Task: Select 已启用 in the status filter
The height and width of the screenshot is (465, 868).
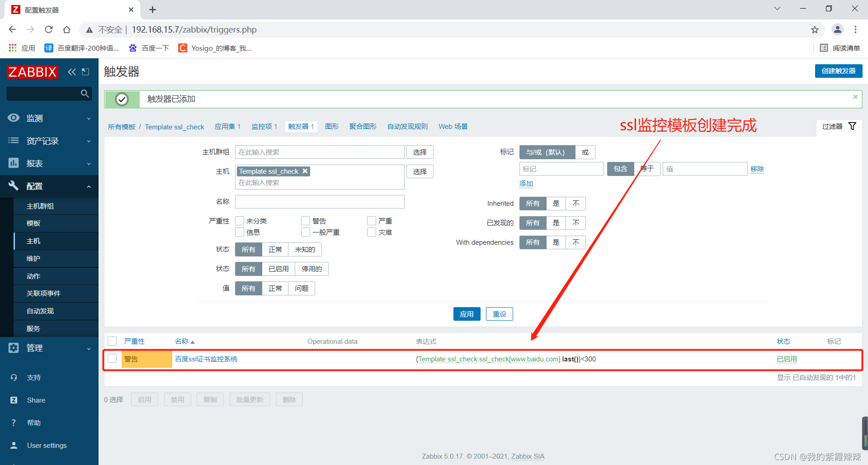Action: tap(278, 269)
